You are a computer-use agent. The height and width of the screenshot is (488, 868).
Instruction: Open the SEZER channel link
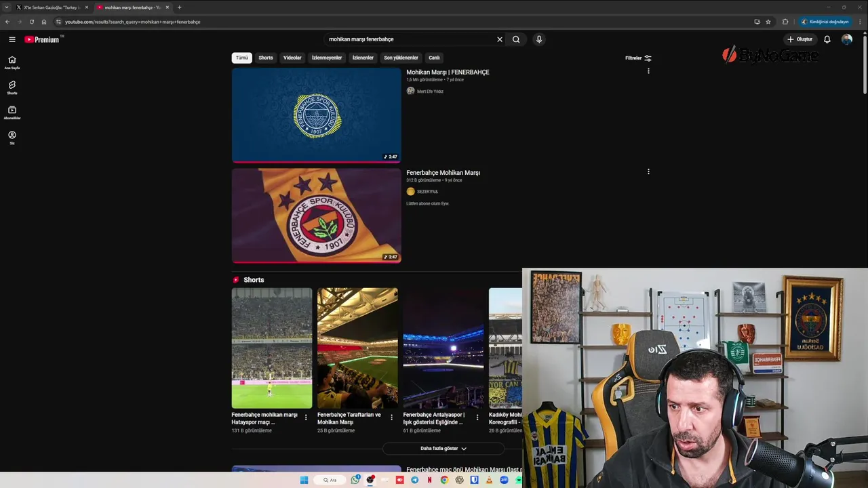pos(427,192)
